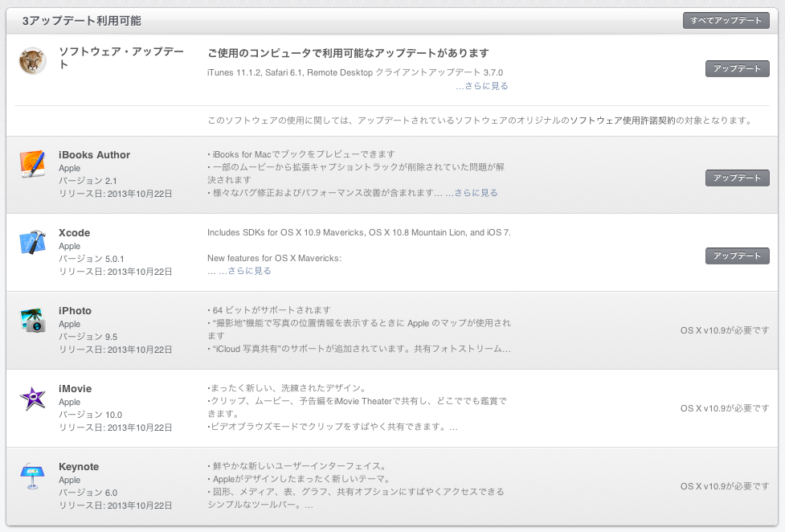Click the iMovie app name
The width and height of the screenshot is (785, 532).
[75, 389]
